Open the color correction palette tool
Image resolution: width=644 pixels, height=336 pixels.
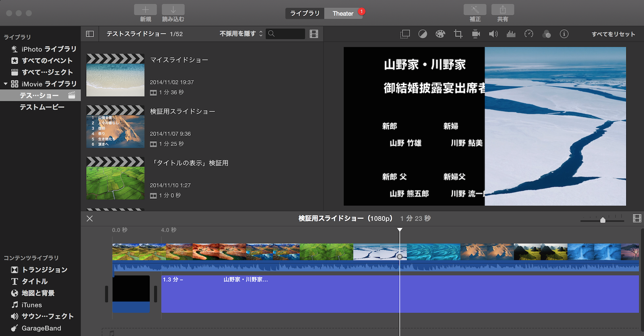(x=440, y=34)
